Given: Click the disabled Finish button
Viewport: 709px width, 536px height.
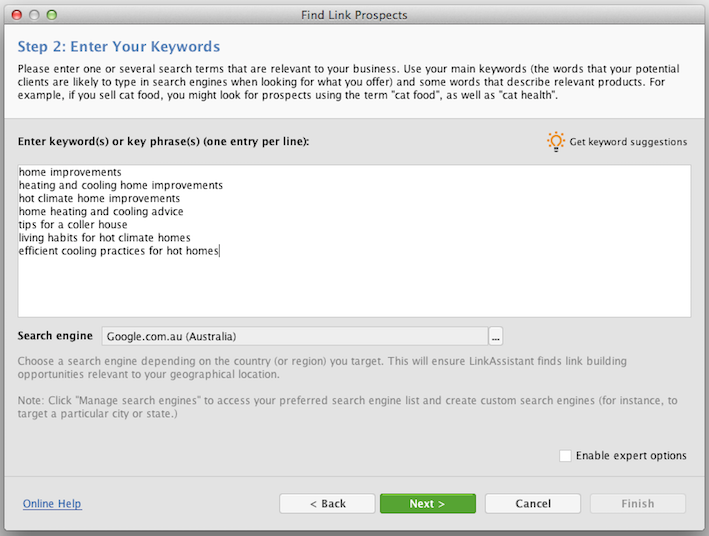Looking at the screenshot, I should click(x=638, y=503).
